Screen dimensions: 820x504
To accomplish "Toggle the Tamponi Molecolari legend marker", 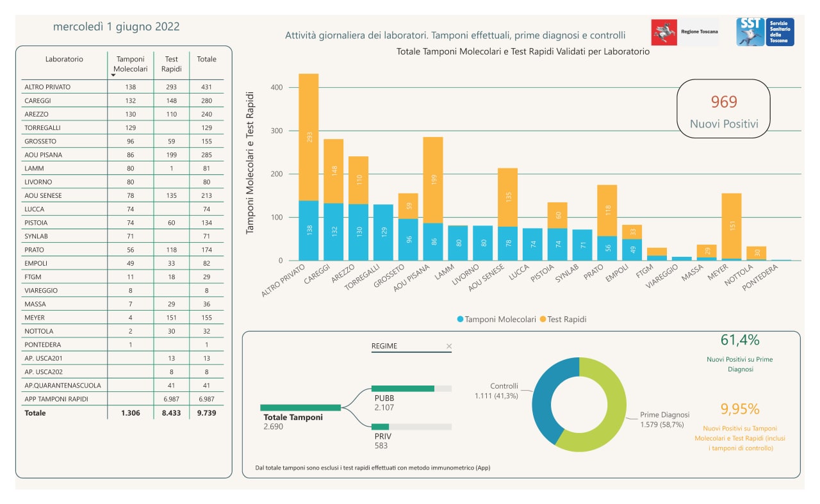I will tap(460, 319).
